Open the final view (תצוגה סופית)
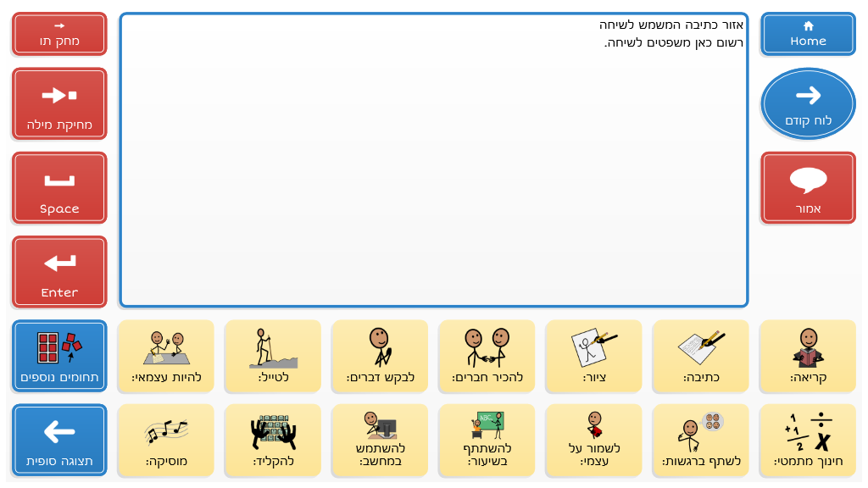 (59, 439)
